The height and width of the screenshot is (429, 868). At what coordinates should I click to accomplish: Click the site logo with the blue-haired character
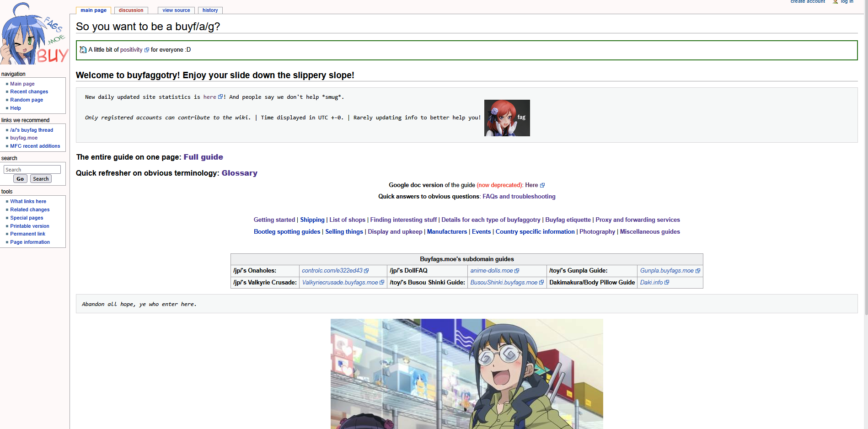34,33
